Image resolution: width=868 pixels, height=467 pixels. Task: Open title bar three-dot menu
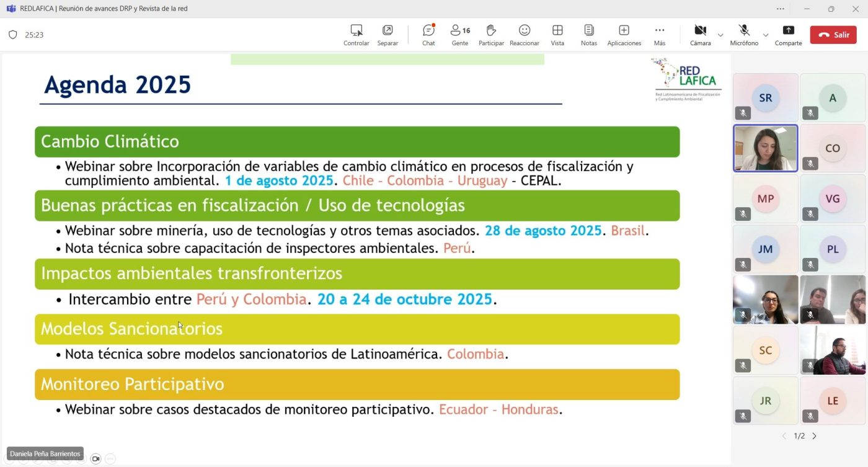[780, 9]
